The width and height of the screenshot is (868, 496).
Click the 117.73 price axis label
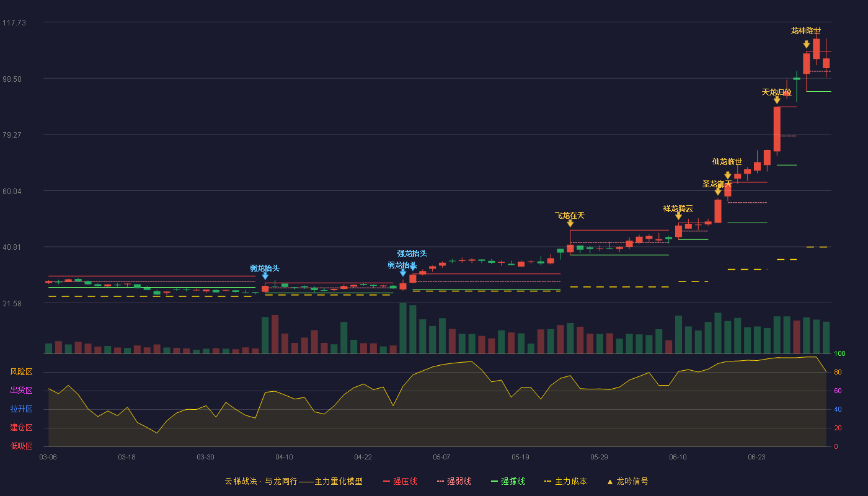pos(14,23)
